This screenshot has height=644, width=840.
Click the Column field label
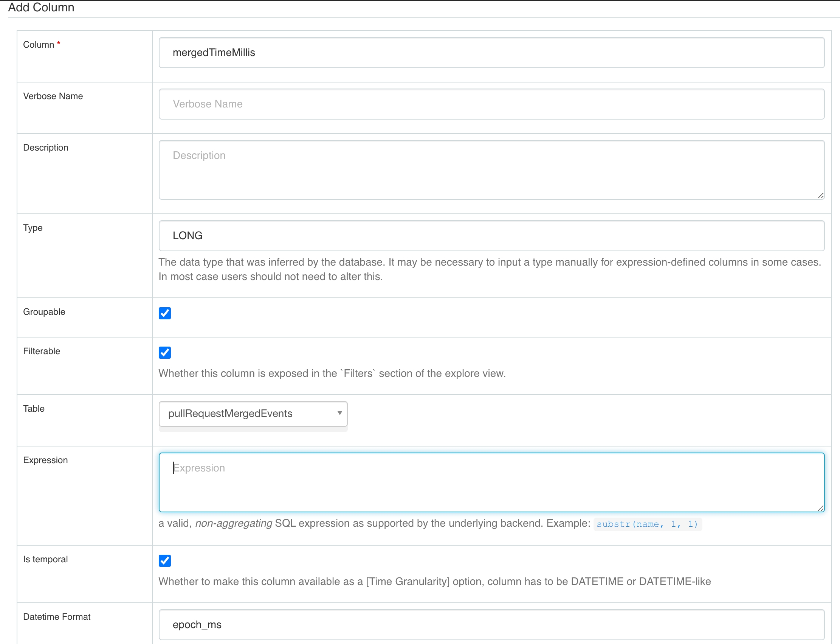[x=38, y=45]
